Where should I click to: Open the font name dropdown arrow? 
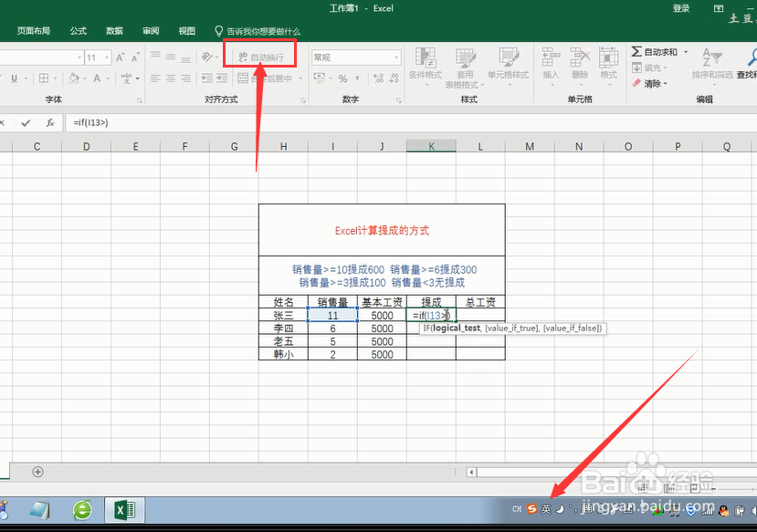point(79,57)
